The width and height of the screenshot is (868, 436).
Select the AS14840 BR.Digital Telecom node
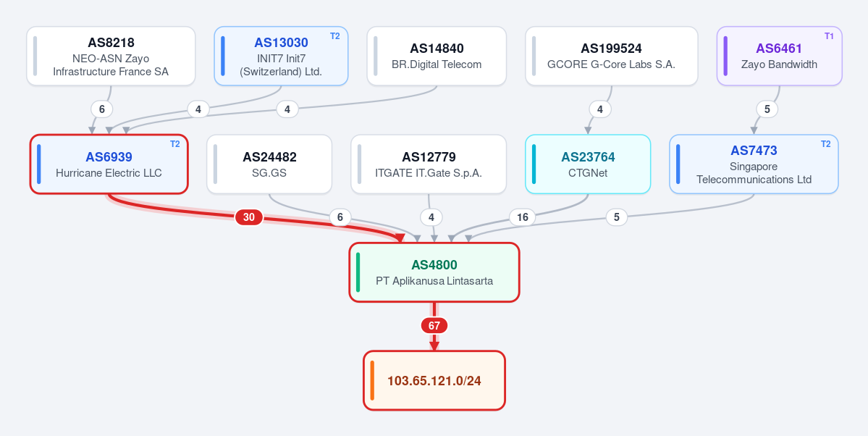point(437,56)
